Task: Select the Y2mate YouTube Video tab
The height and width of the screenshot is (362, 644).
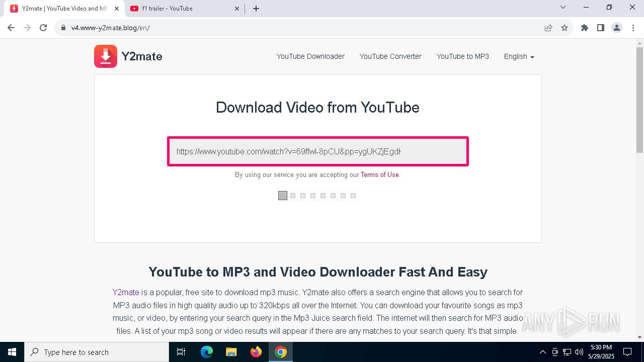Action: click(64, 9)
